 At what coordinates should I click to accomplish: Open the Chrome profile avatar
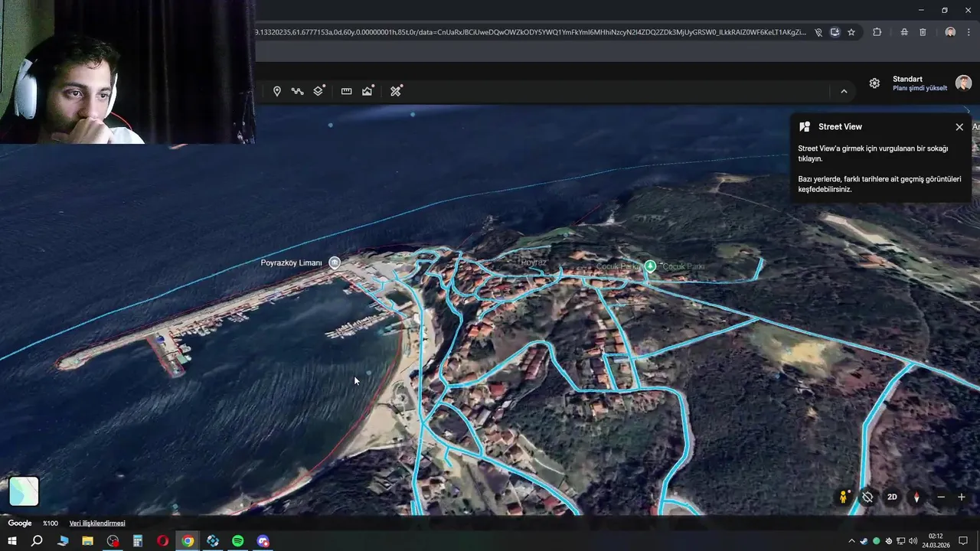(x=950, y=32)
